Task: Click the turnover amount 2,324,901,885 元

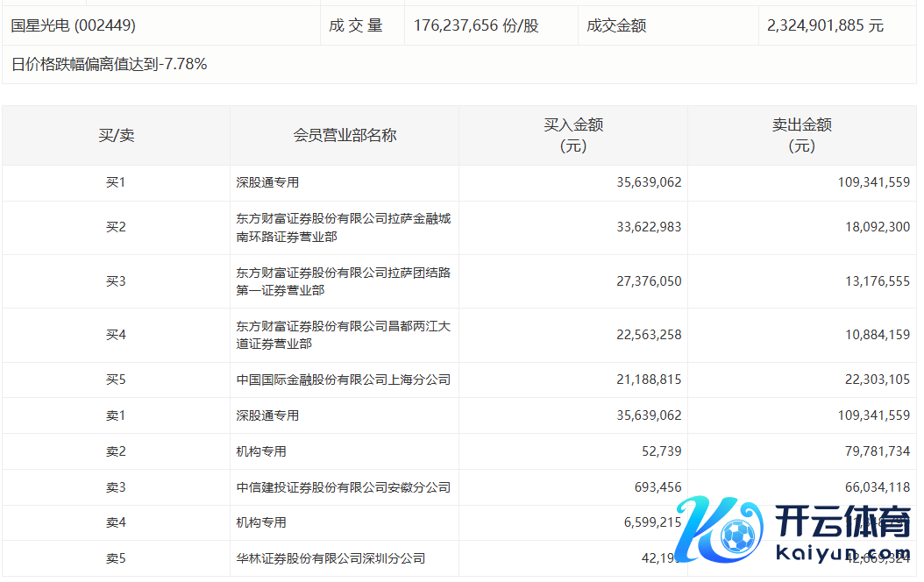Action: pos(825,25)
